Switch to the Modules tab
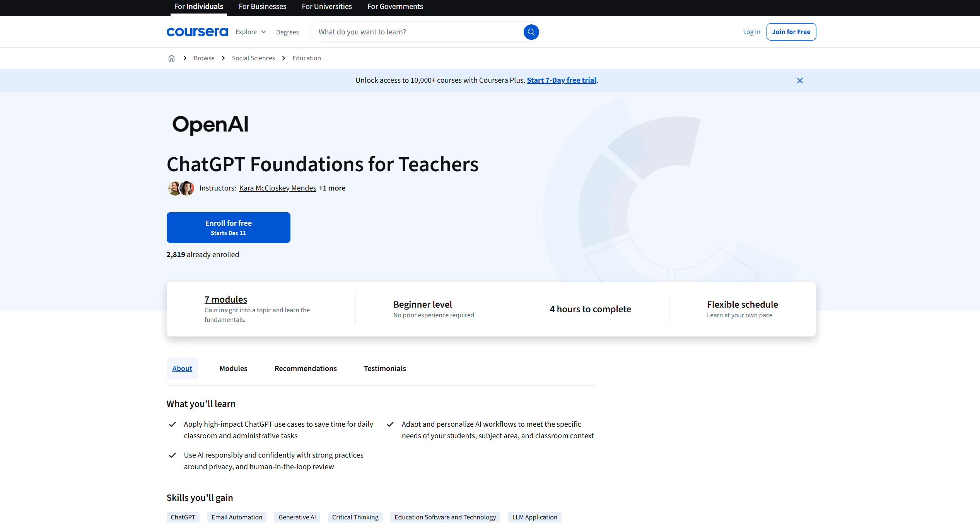This screenshot has width=980, height=531. click(233, 369)
